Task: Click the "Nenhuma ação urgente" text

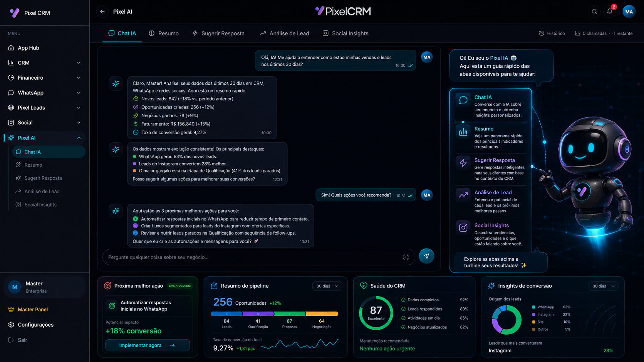Action: (387, 349)
